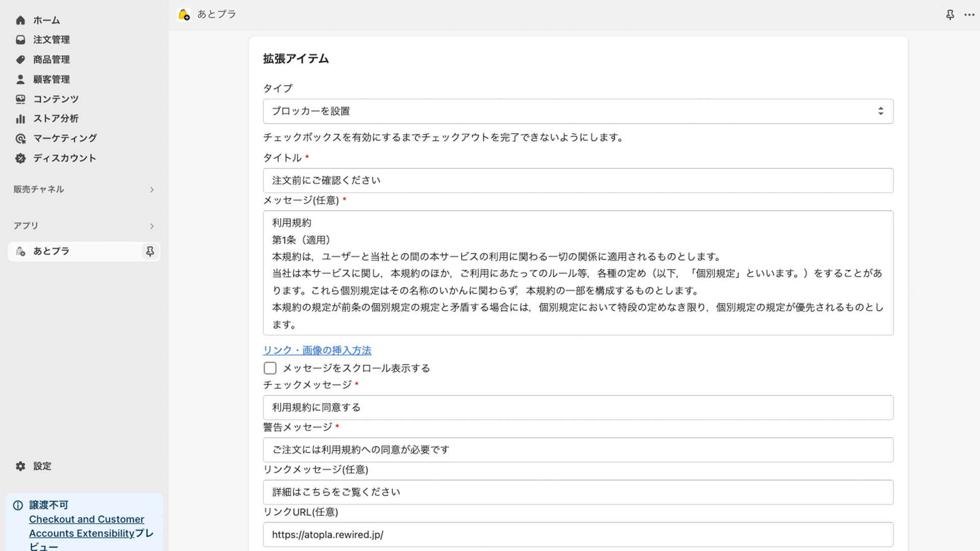Open the タイプ dropdown ブロッカーを設置
The image size is (980, 551).
click(x=578, y=111)
